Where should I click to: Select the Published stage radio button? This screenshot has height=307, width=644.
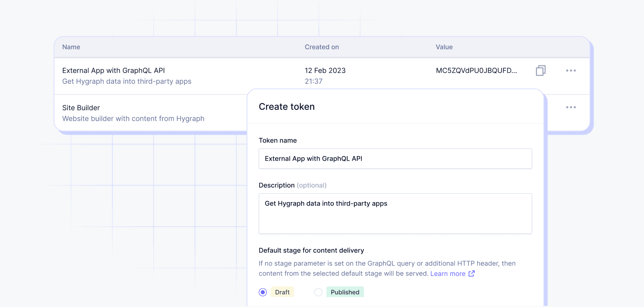pyautogui.click(x=318, y=292)
